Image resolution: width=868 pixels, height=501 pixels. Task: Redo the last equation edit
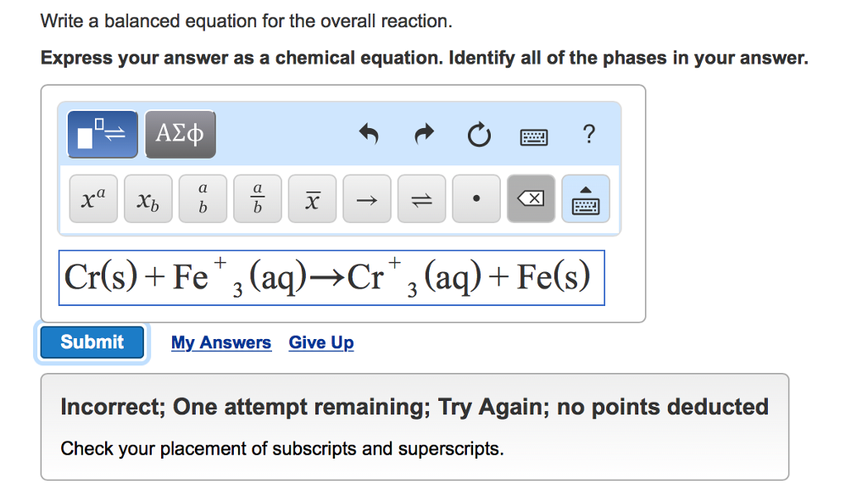click(423, 134)
